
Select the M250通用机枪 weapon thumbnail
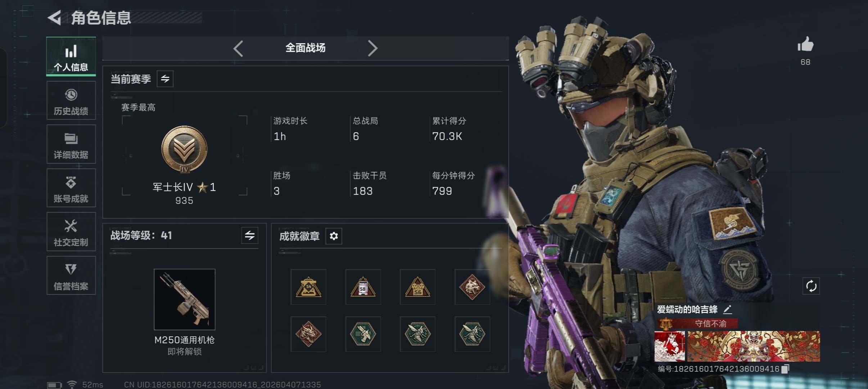click(185, 299)
